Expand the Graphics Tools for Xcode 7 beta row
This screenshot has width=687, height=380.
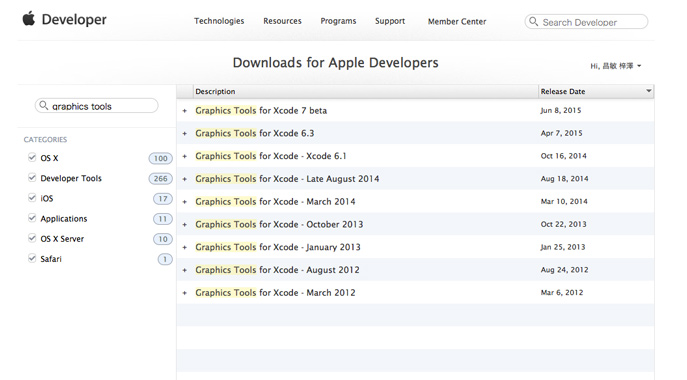[184, 111]
